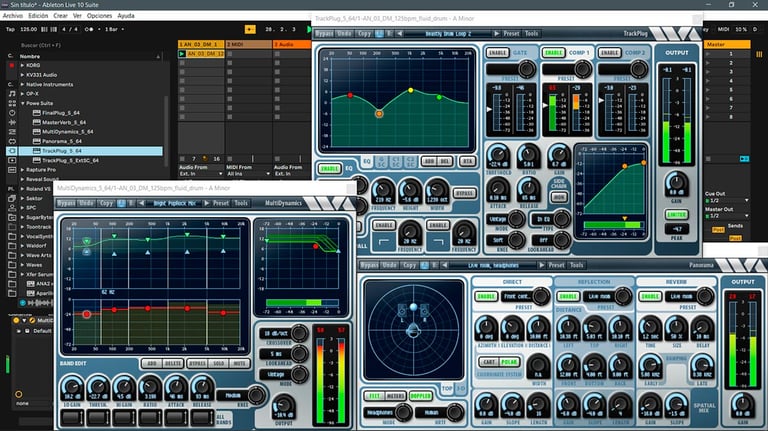Open the Edición menu
The image size is (768, 431).
[38, 16]
